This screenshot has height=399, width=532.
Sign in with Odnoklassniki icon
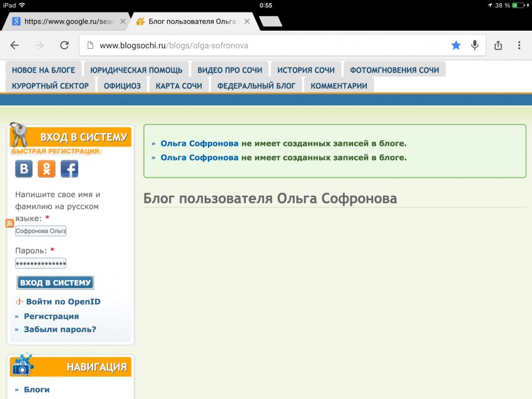click(x=46, y=169)
